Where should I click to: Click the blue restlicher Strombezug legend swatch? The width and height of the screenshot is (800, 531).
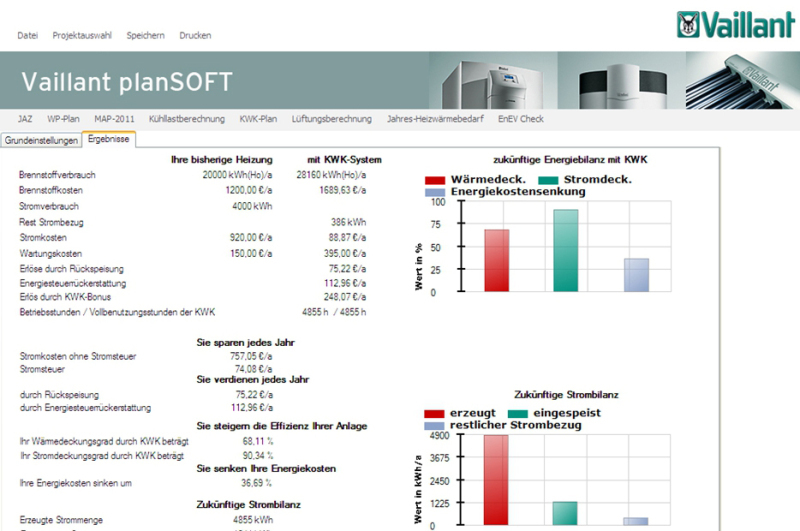pos(434,426)
